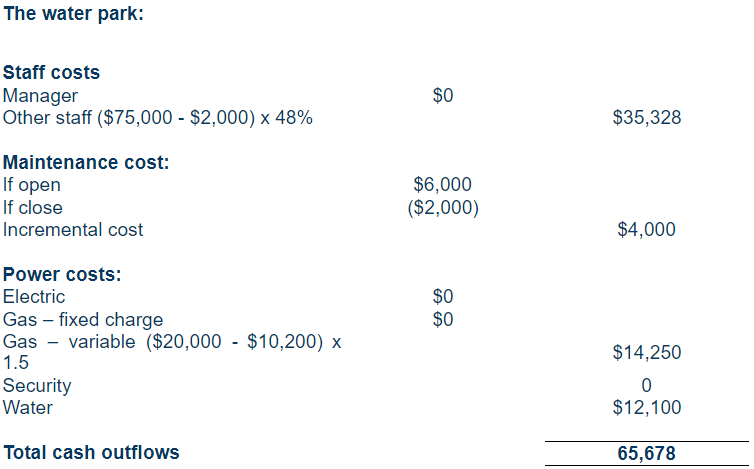Click the $14,250 gas variable amount
This screenshot has height=469, width=754.
[647, 353]
